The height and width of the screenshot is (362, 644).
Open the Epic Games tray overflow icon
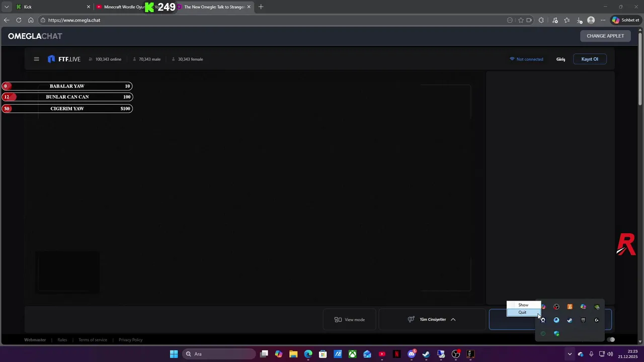(583, 320)
